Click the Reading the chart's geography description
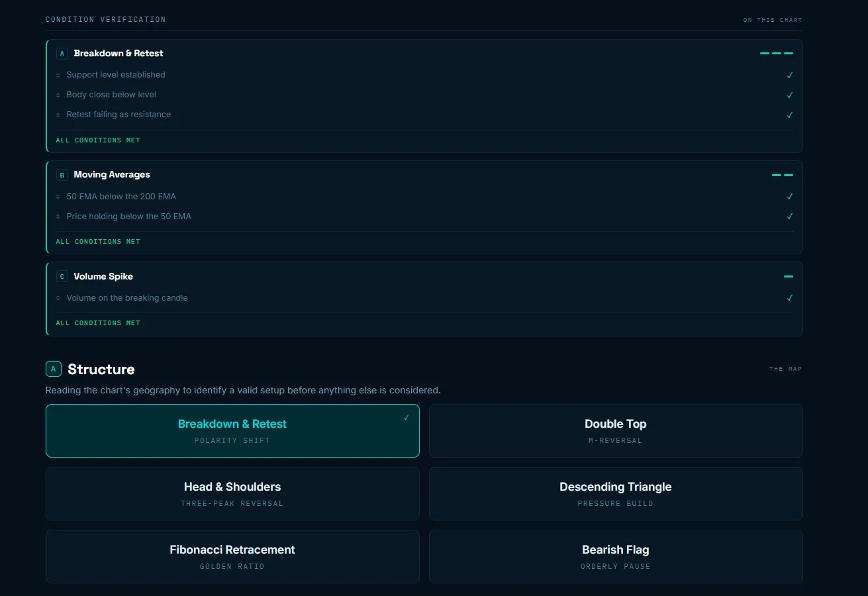The image size is (868, 596). (243, 390)
